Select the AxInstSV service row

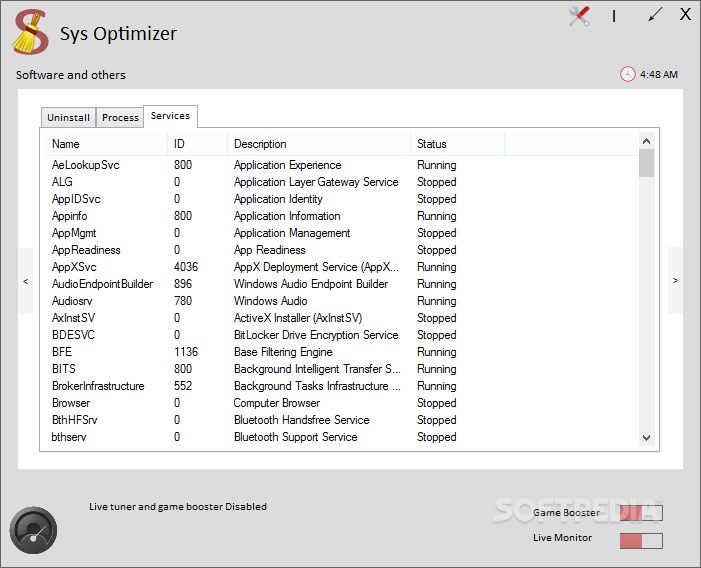point(342,318)
